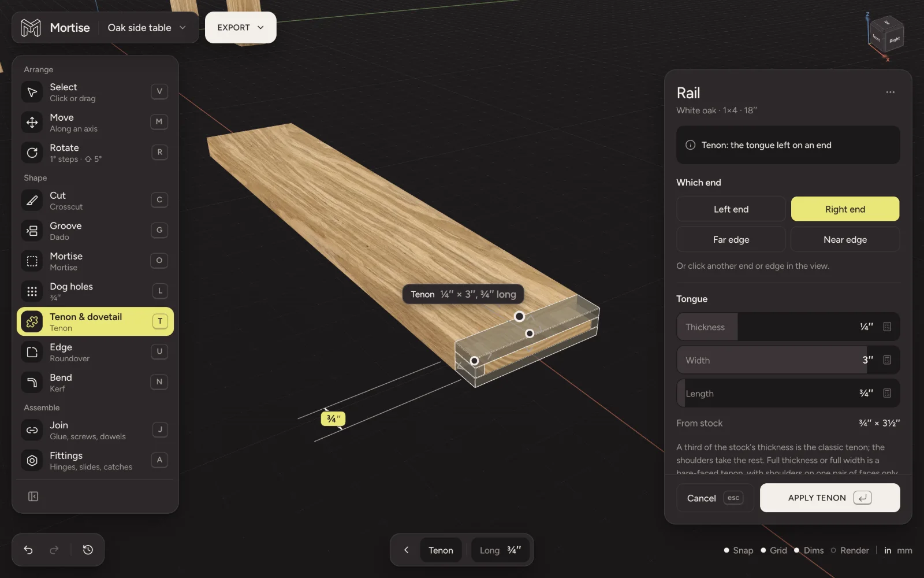Select the Right end option

(x=845, y=209)
